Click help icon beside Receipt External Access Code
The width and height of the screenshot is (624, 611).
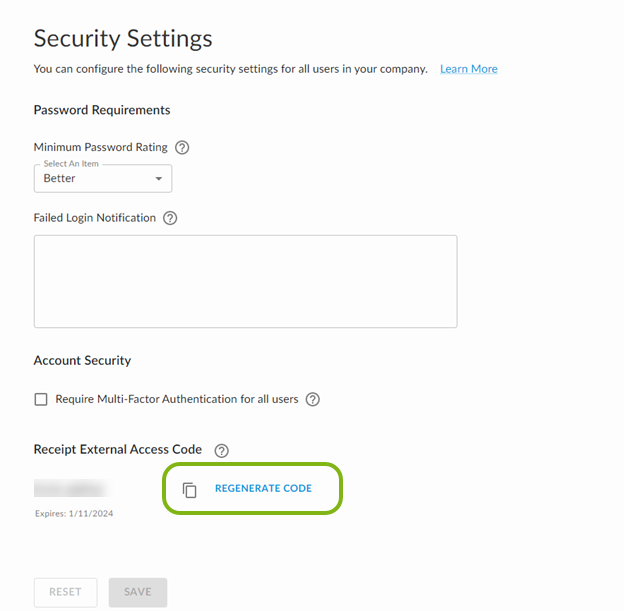222,450
